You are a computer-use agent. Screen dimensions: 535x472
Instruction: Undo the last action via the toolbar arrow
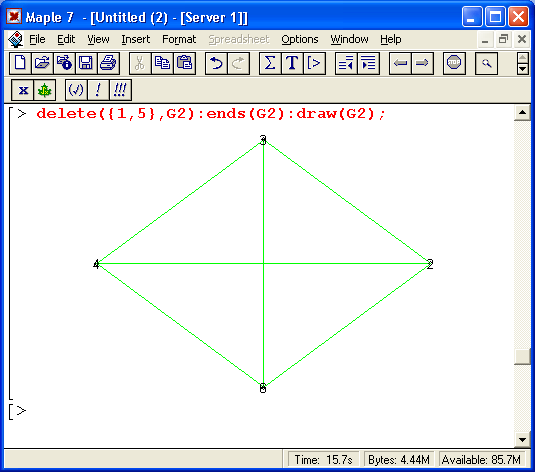(216, 63)
